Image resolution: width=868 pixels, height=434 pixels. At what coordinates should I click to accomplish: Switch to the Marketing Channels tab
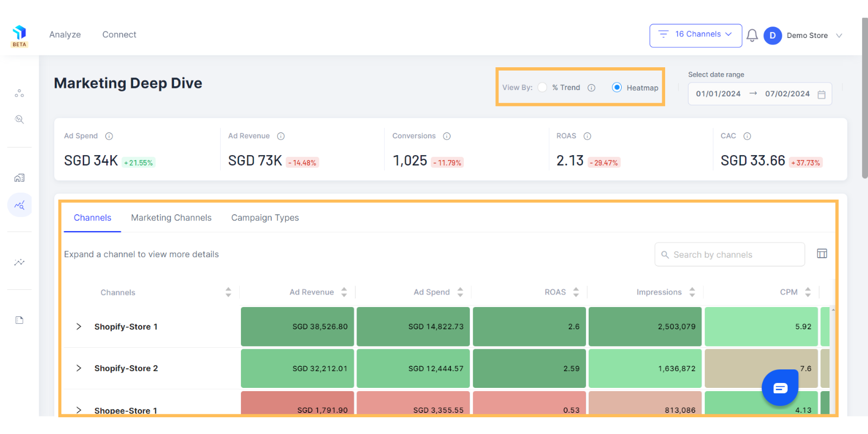[x=171, y=218]
